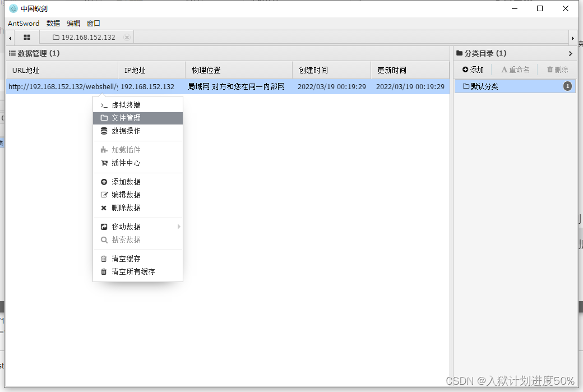Sort by the IP地址 column header
Image resolution: width=583 pixels, height=392 pixels.
152,70
